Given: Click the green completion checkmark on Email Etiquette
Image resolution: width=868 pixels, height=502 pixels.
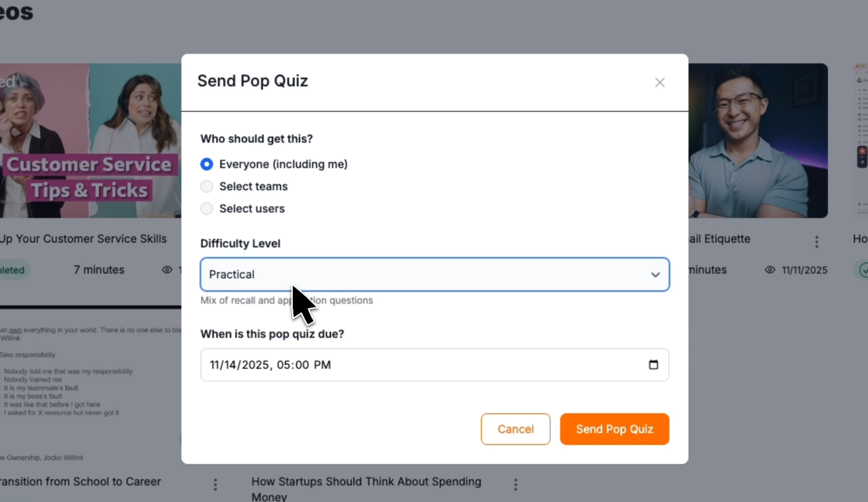Looking at the screenshot, I should (x=864, y=270).
